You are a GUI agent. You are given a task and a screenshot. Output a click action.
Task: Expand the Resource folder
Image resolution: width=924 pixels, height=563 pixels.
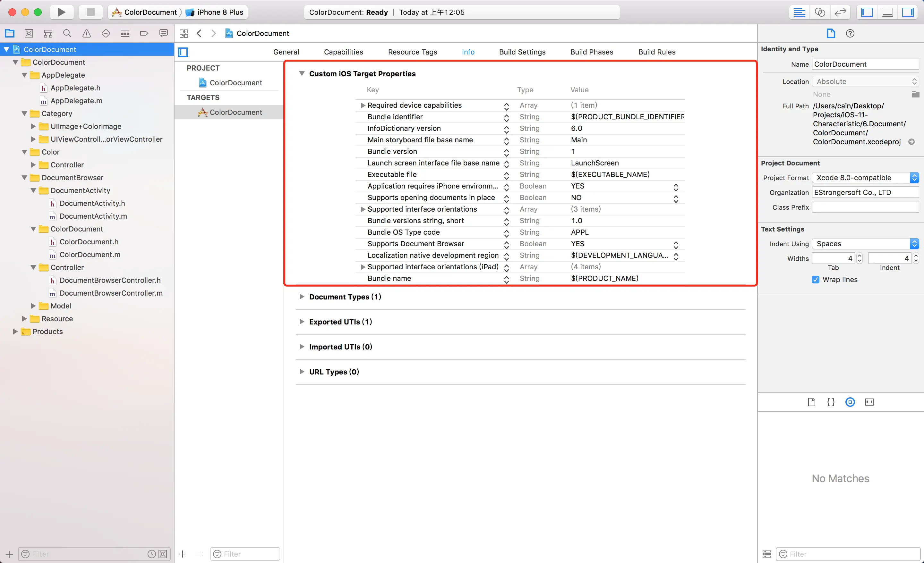tap(24, 319)
